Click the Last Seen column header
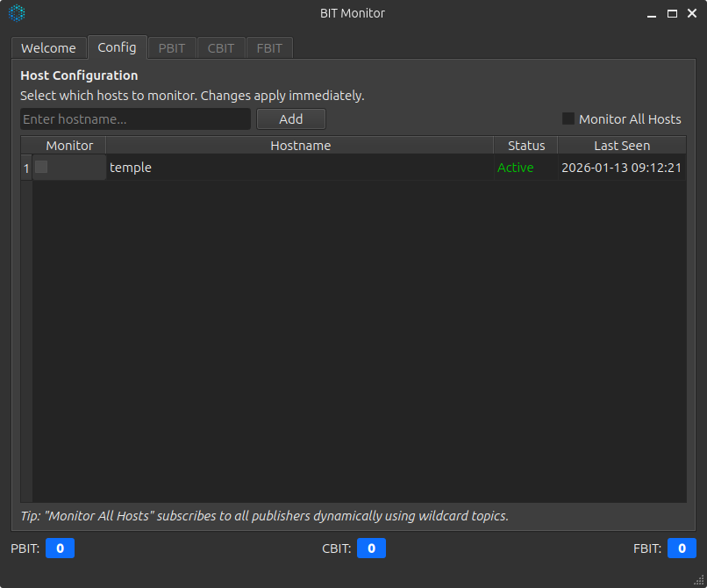707x588 pixels. click(x=621, y=145)
